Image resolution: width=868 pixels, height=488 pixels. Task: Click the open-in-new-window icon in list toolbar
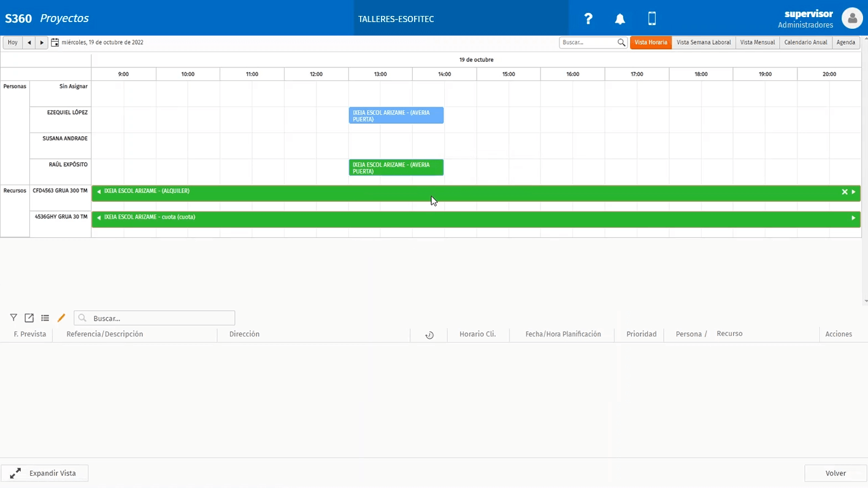(29, 318)
